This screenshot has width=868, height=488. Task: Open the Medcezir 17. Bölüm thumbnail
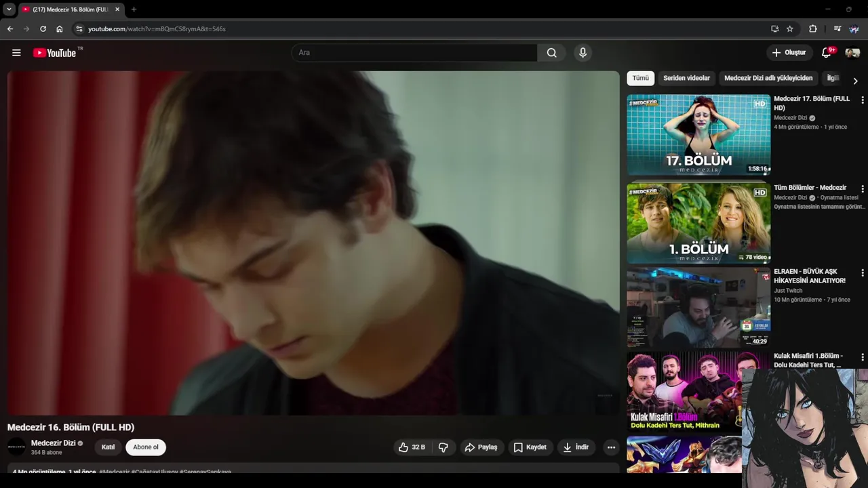tap(698, 135)
